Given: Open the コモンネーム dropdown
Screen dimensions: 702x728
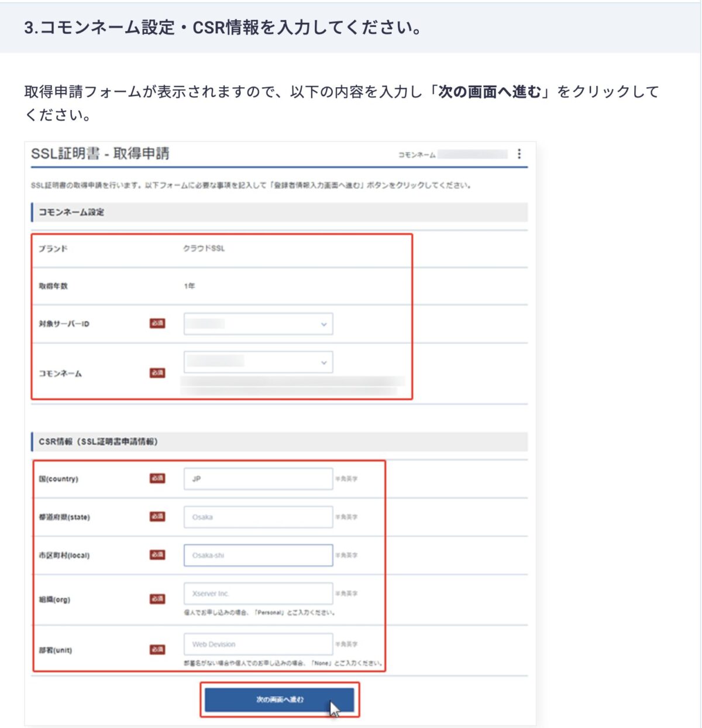Looking at the screenshot, I should pos(258,362).
